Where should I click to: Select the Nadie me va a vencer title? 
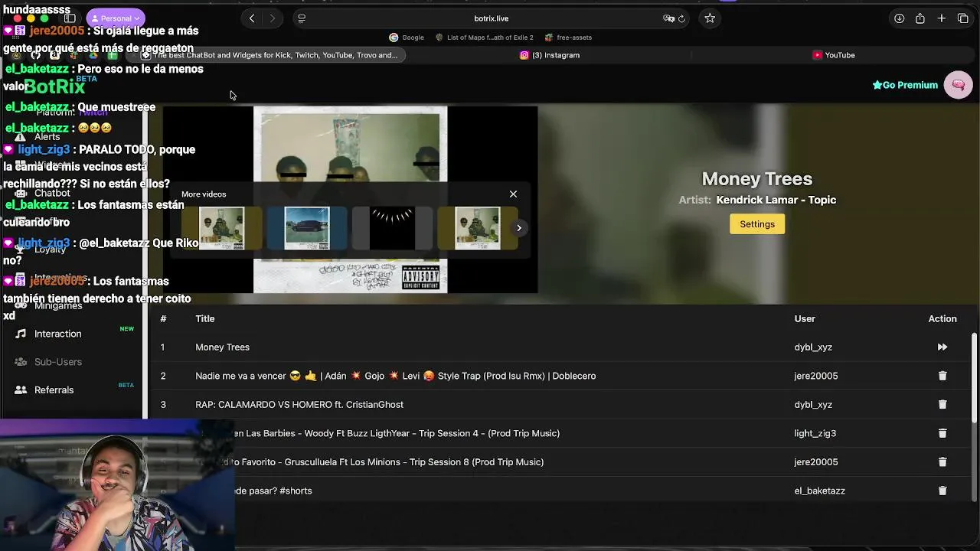[x=395, y=376]
